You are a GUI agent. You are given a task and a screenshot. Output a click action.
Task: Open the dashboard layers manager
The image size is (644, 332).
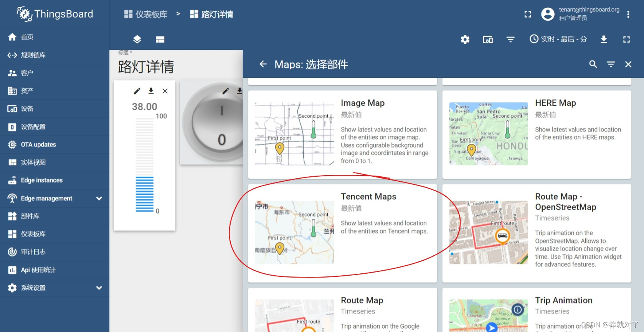(137, 39)
